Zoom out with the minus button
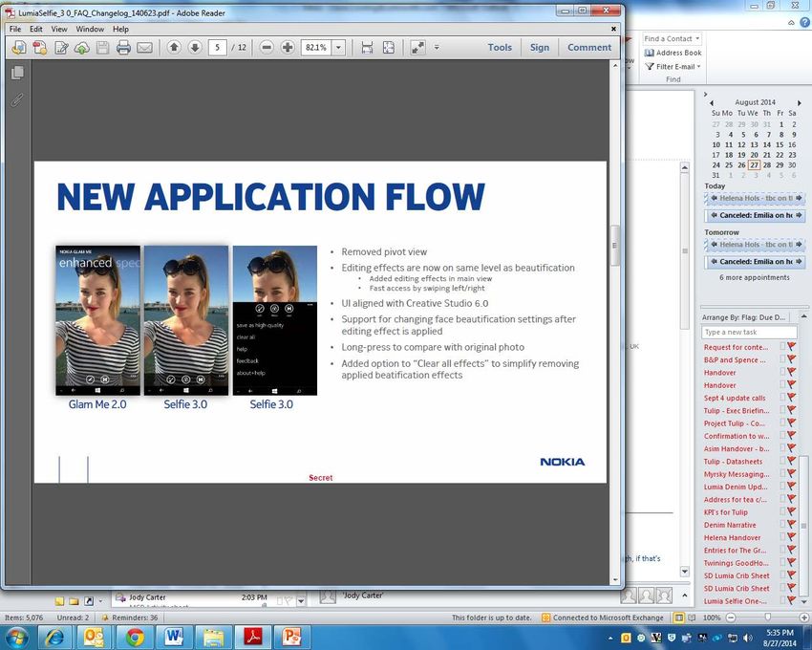Image resolution: width=812 pixels, height=650 pixels. pyautogui.click(x=267, y=48)
